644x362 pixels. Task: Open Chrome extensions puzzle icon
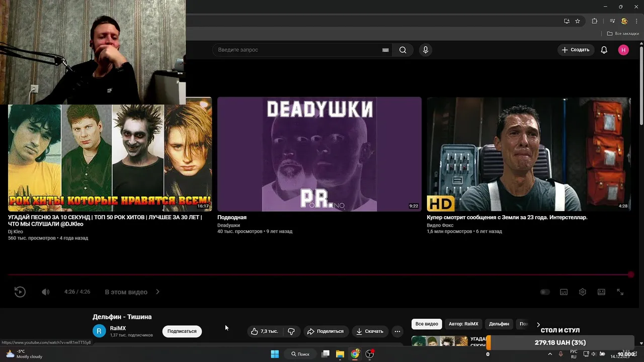click(x=595, y=21)
